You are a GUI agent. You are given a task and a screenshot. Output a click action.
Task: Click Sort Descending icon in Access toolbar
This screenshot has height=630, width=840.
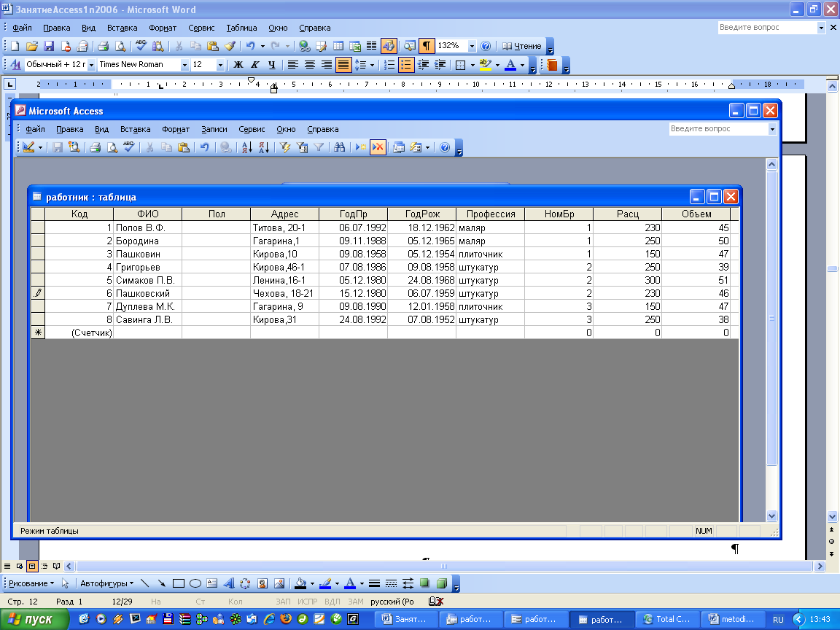point(263,147)
